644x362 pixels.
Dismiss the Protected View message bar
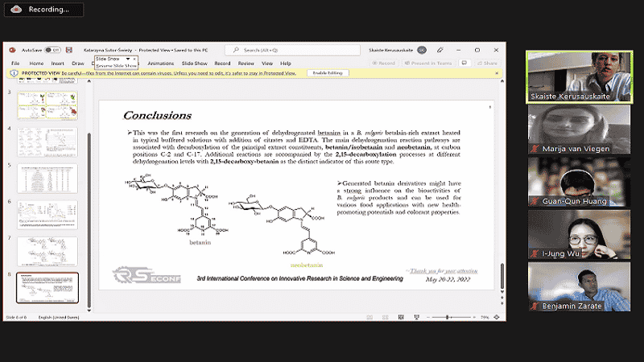click(497, 73)
